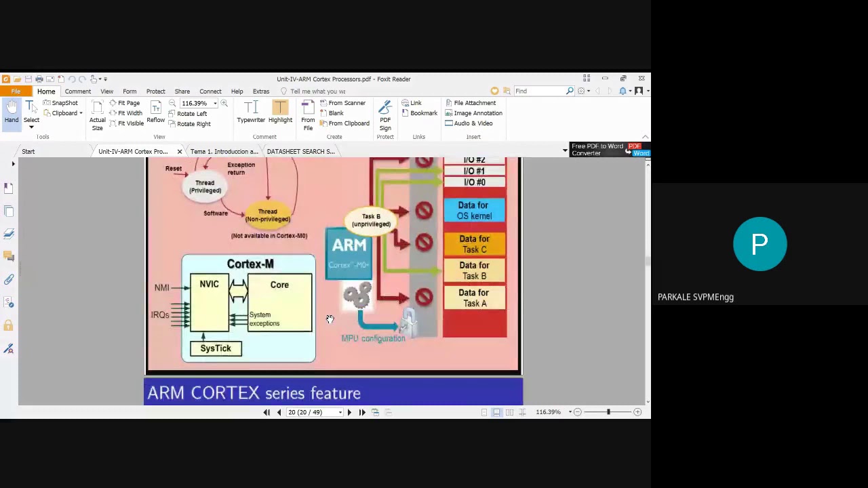868x488 pixels.
Task: Select the Typewriter tool
Action: click(x=251, y=113)
